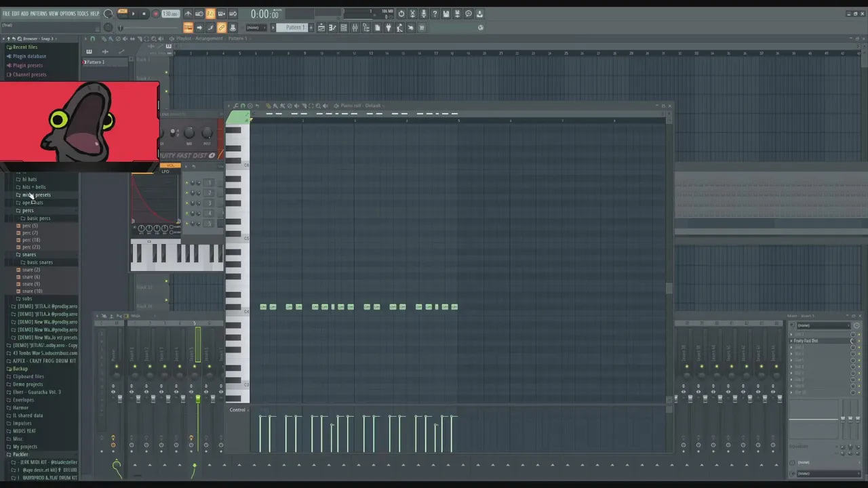Expand the Backup folder in browser
The height and width of the screenshot is (488, 868).
tap(20, 369)
